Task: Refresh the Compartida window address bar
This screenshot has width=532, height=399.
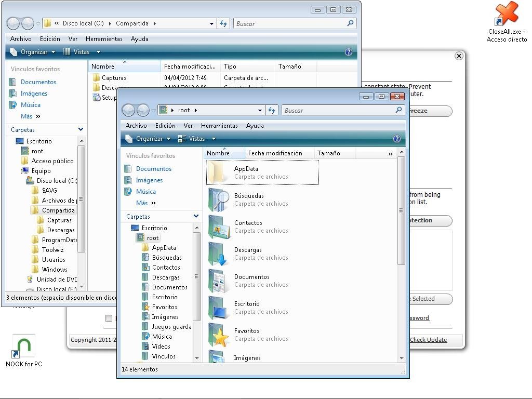Action: pyautogui.click(x=223, y=23)
